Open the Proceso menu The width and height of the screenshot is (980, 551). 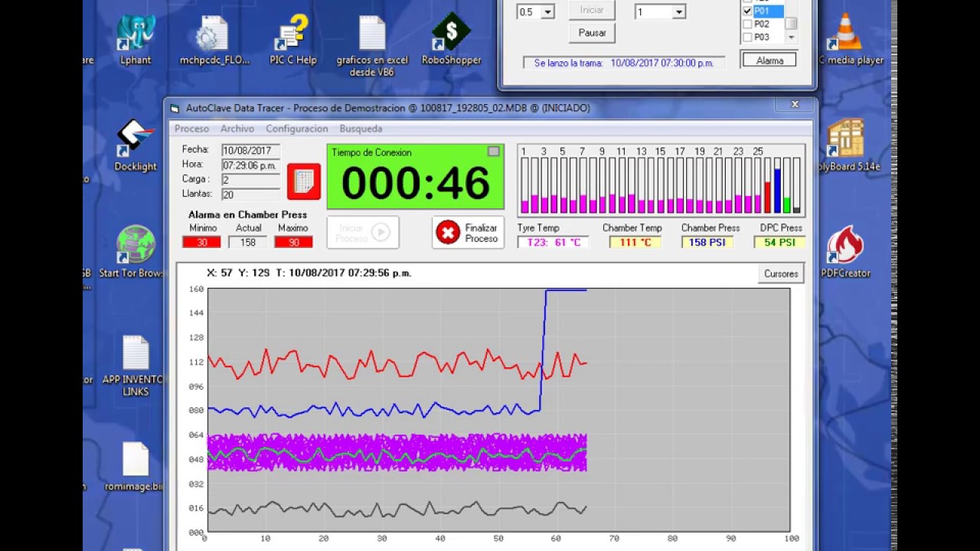click(191, 129)
